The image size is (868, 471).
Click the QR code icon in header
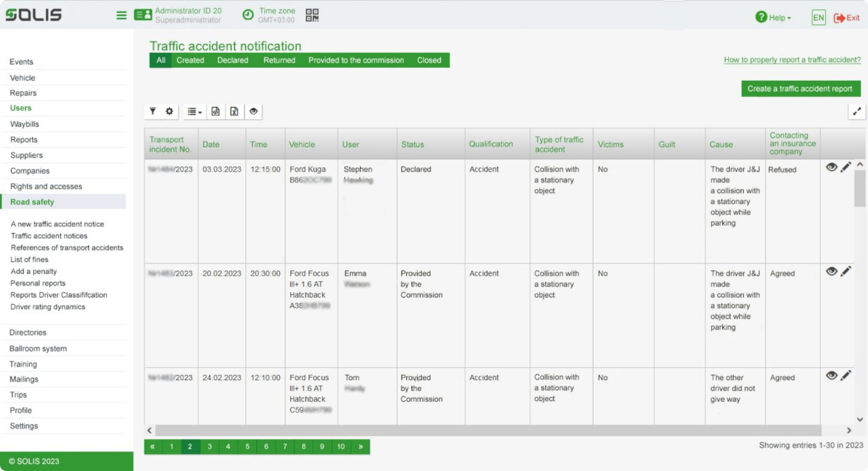(312, 15)
